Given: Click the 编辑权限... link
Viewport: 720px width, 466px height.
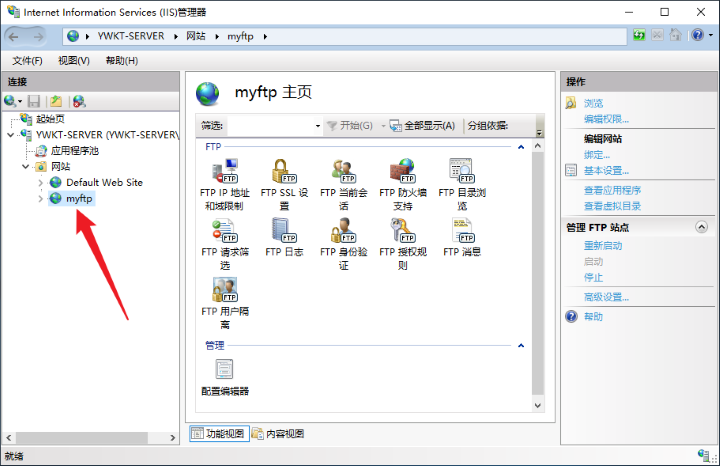Looking at the screenshot, I should [x=606, y=119].
